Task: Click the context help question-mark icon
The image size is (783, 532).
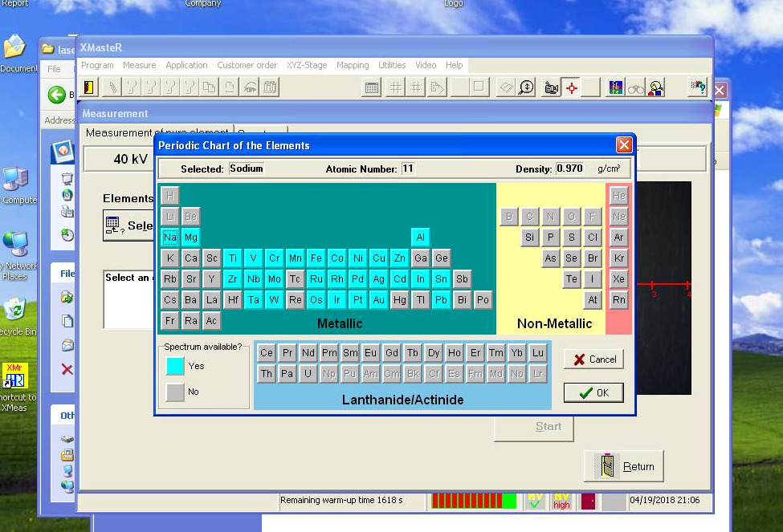Action: (698, 87)
